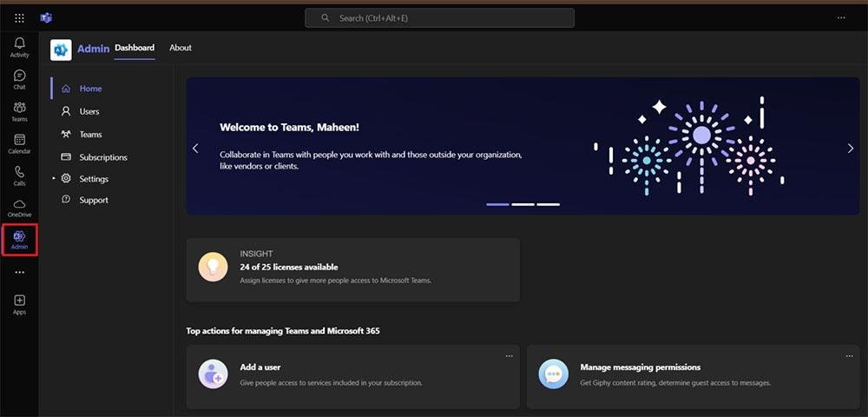Open the Admin app in rail
This screenshot has height=417, width=868.
(x=19, y=240)
